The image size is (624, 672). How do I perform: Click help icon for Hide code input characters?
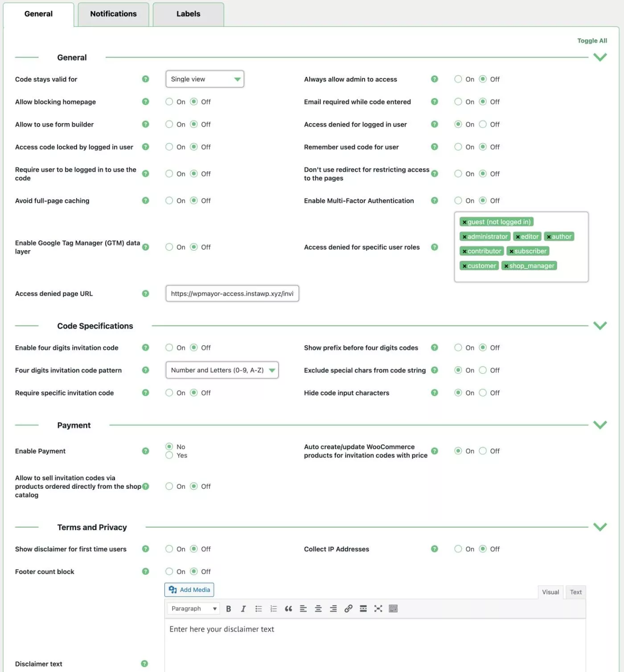[435, 393]
